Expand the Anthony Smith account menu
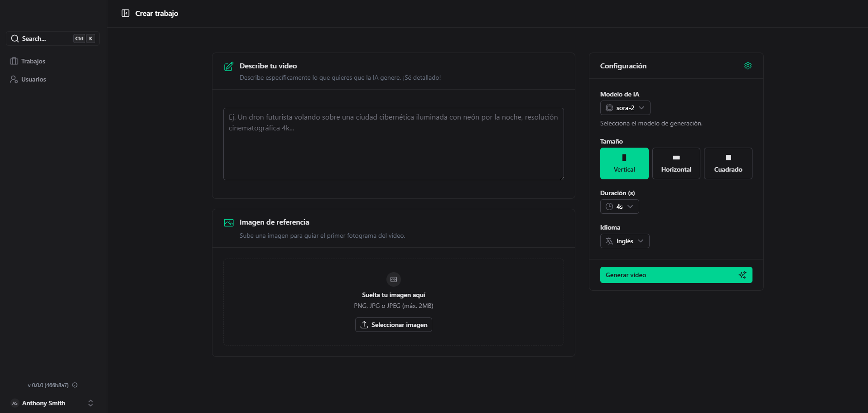The image size is (868, 413). [53, 403]
